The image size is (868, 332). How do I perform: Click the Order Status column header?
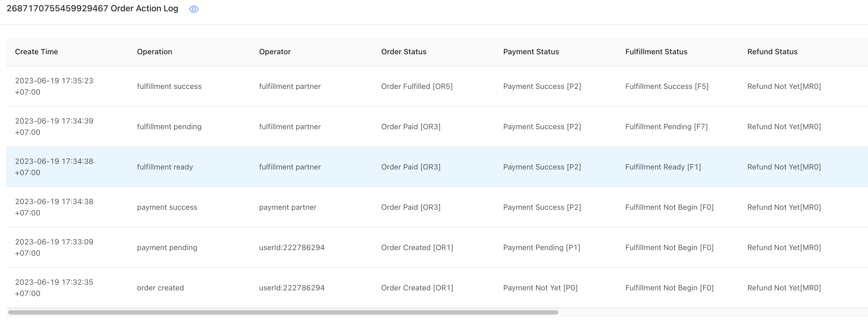coord(403,52)
